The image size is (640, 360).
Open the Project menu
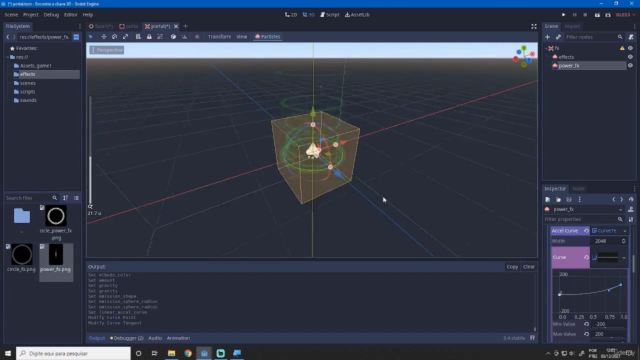click(x=31, y=15)
